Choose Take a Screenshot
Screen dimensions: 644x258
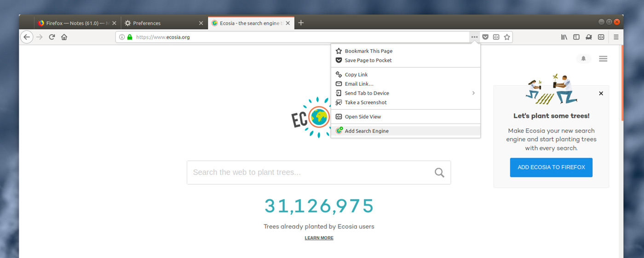point(406,102)
